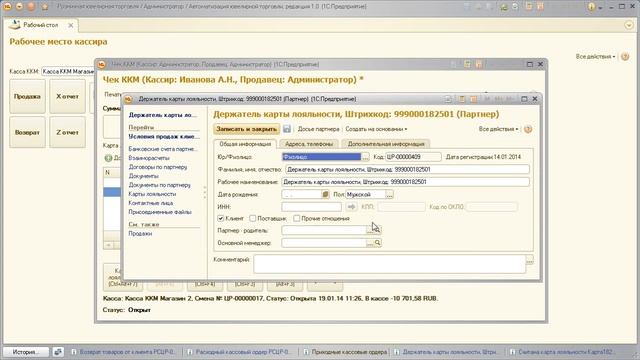Image resolution: width=640 pixels, height=360 pixels.
Task: Switch to Приходные кассовые ордера window in bottom bar
Action: point(346,351)
